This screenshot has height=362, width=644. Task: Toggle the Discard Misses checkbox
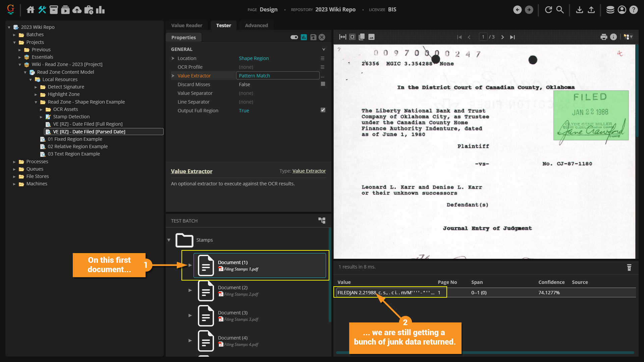(323, 84)
